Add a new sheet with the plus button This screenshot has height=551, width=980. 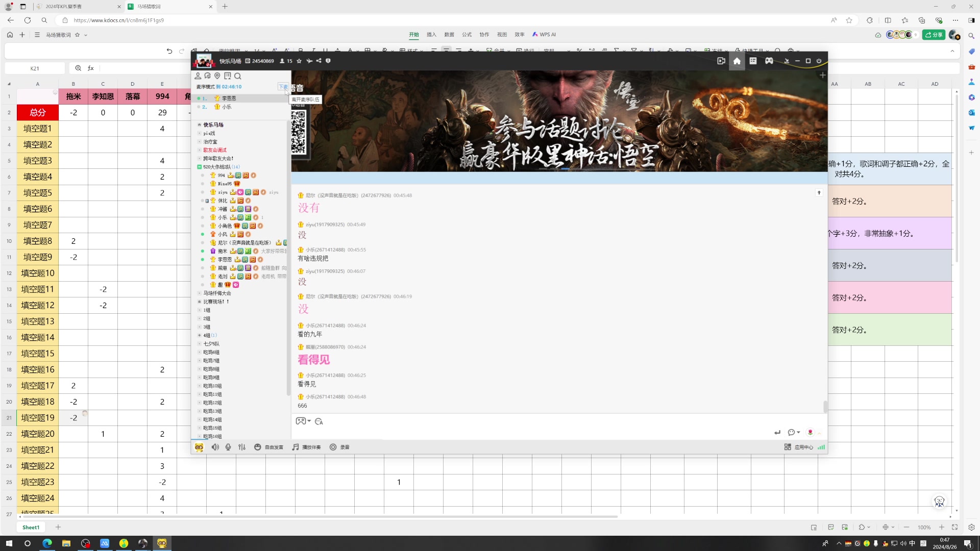tap(58, 528)
